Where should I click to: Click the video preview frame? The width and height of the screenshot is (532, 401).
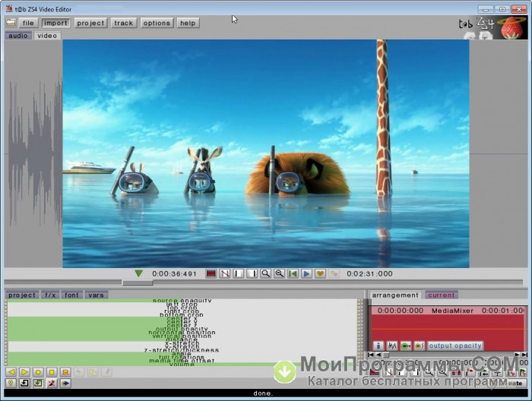point(266,153)
